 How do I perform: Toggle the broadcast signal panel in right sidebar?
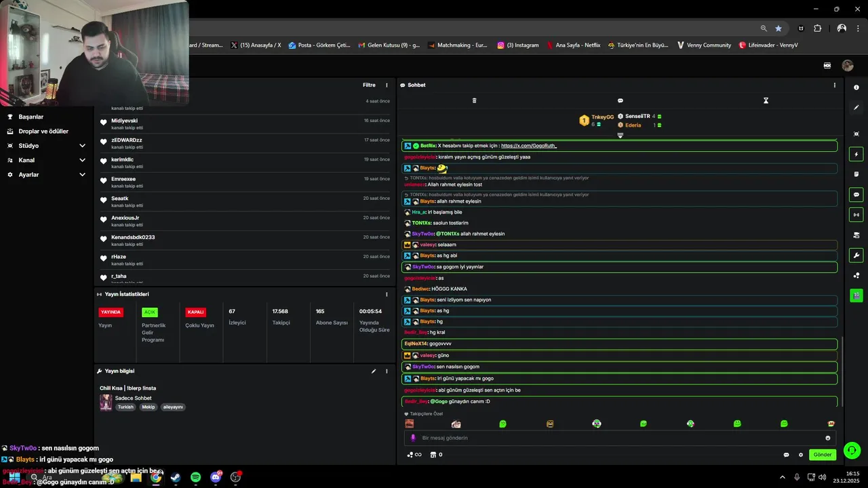[x=856, y=215]
